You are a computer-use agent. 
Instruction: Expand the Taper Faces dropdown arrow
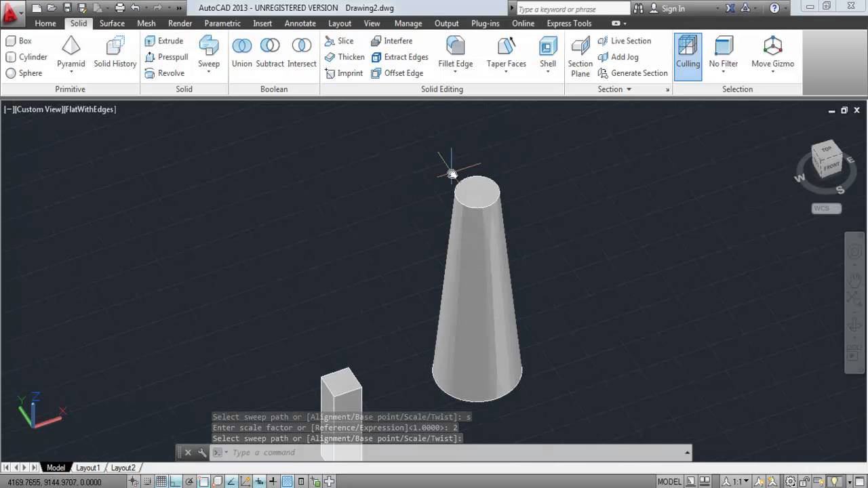(507, 72)
